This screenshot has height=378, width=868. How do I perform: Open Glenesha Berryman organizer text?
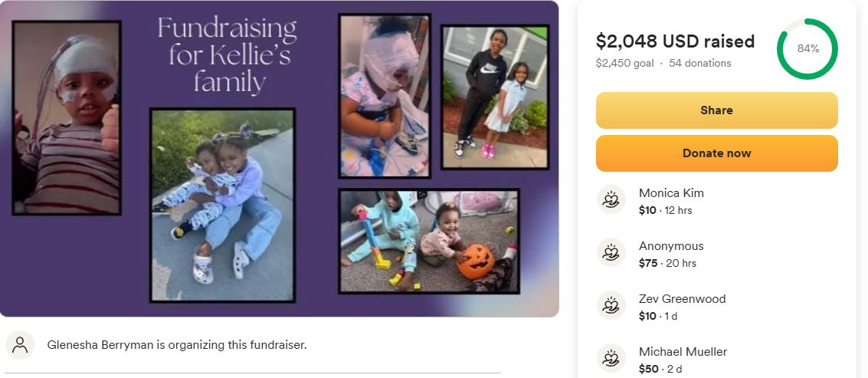177,345
